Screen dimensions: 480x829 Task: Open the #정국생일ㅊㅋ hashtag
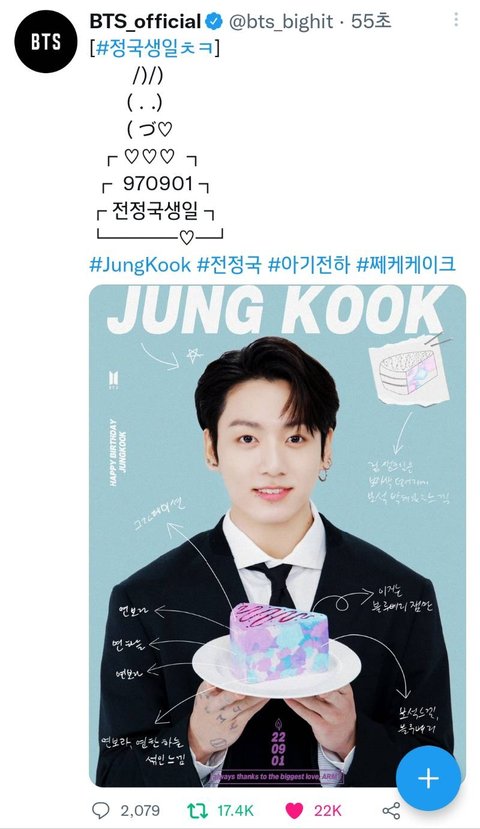click(x=155, y=49)
